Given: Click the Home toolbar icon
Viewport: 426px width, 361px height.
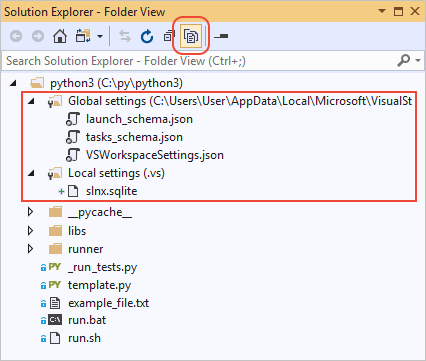Looking at the screenshot, I should (x=60, y=36).
